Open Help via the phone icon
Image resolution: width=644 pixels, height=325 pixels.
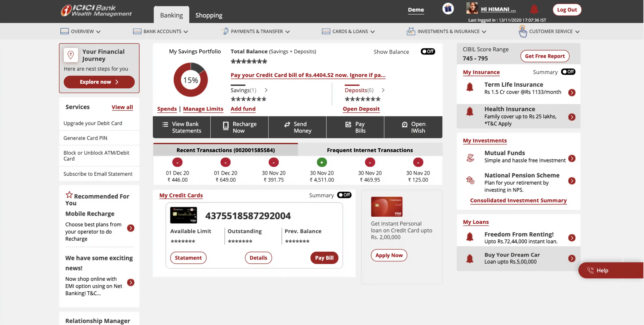click(x=591, y=270)
